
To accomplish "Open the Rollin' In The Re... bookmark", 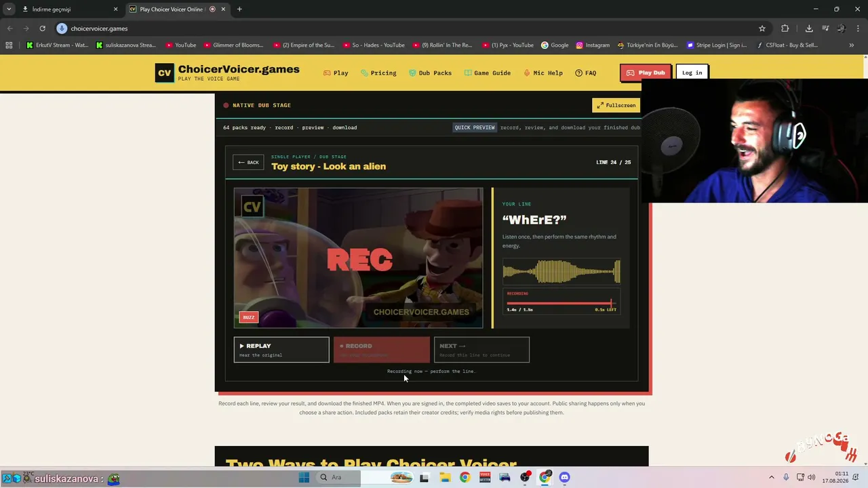I will [x=442, y=45].
